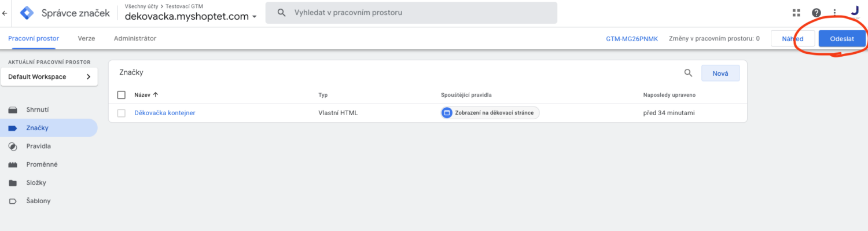868x231 pixels.
Task: Click the Tag Manager logo icon
Action: coord(27,13)
